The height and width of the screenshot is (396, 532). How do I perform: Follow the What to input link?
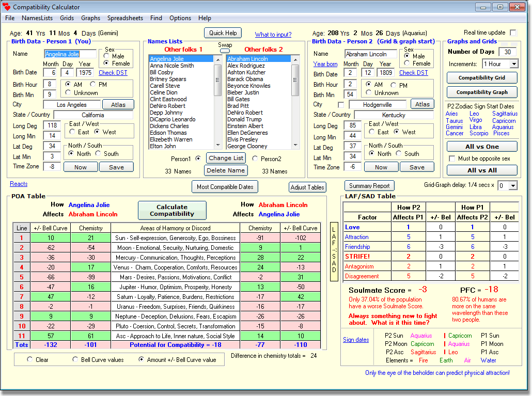click(x=272, y=35)
